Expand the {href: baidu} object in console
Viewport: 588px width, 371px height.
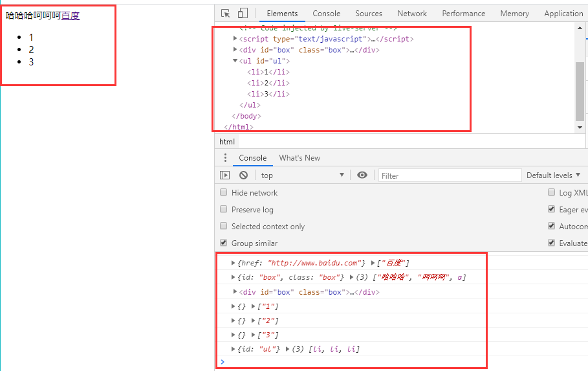point(233,263)
